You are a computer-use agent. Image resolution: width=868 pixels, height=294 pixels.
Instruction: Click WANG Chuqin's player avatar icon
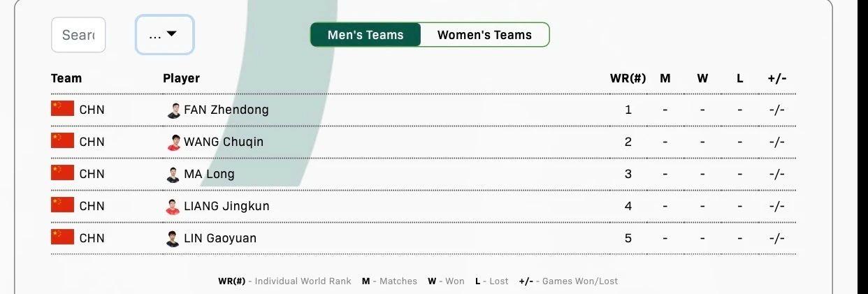point(173,142)
